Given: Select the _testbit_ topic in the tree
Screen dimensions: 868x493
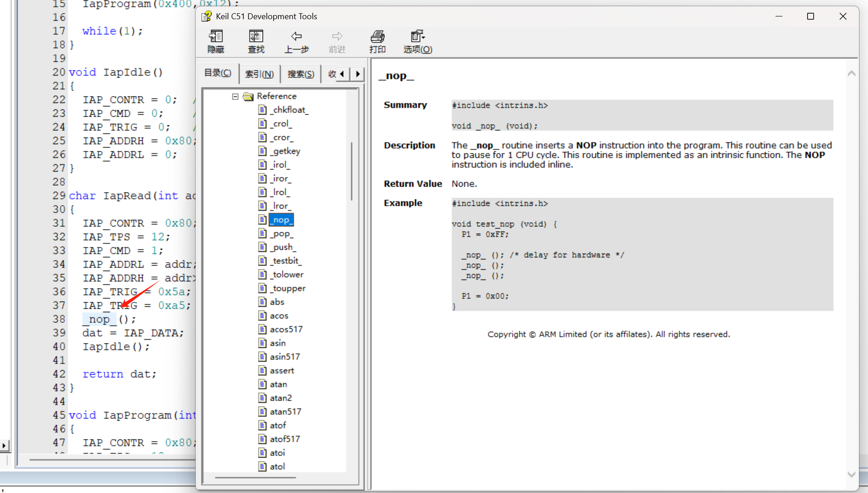Looking at the screenshot, I should point(286,261).
